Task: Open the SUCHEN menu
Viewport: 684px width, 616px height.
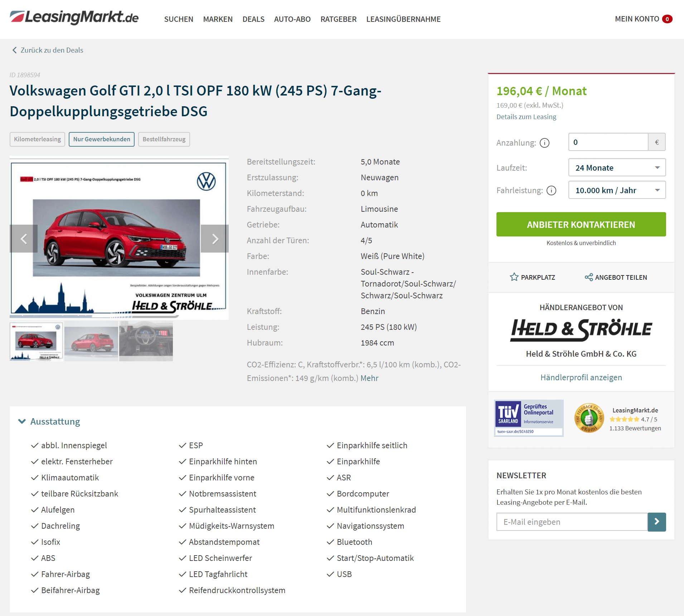Action: click(x=179, y=19)
